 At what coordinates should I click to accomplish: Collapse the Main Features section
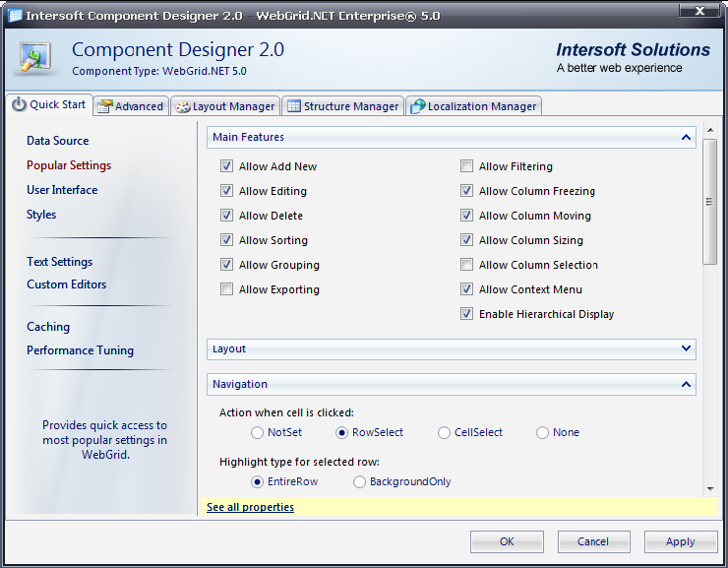686,138
